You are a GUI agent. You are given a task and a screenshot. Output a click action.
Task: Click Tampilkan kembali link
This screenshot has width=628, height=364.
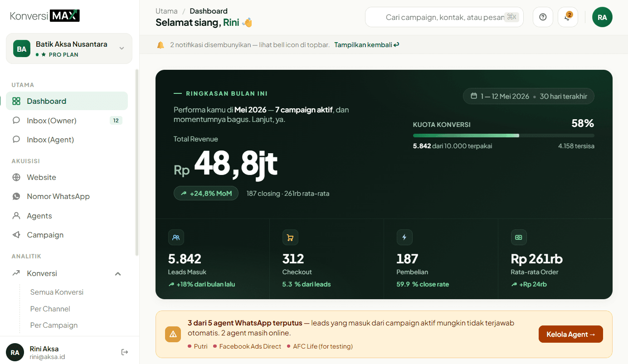(x=367, y=45)
